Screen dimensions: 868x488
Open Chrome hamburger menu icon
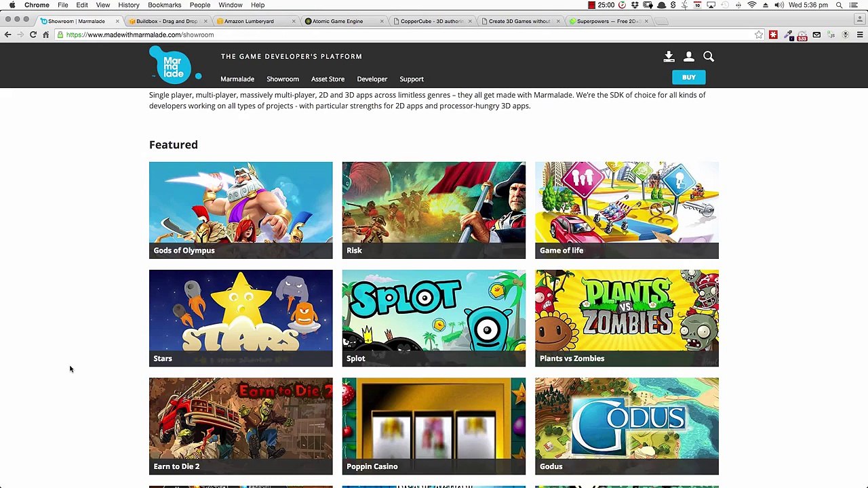(860, 35)
